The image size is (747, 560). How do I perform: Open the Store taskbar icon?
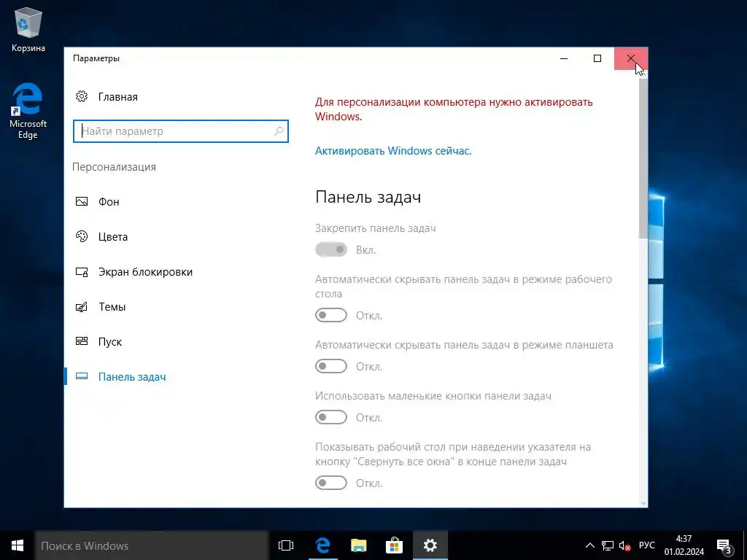point(394,545)
